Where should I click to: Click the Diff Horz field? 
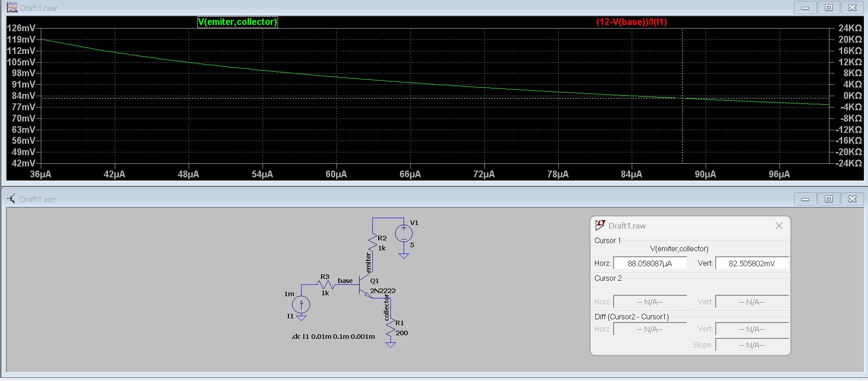click(650, 329)
